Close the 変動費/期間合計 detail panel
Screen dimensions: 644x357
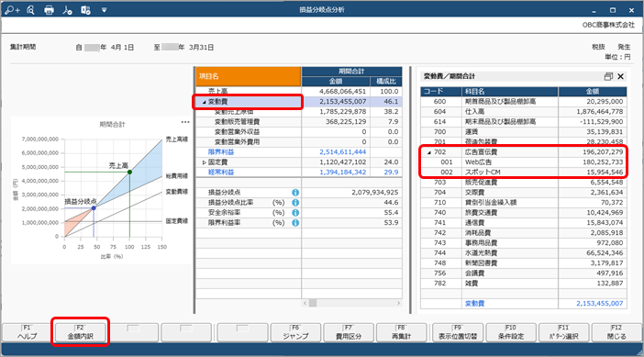(x=620, y=76)
